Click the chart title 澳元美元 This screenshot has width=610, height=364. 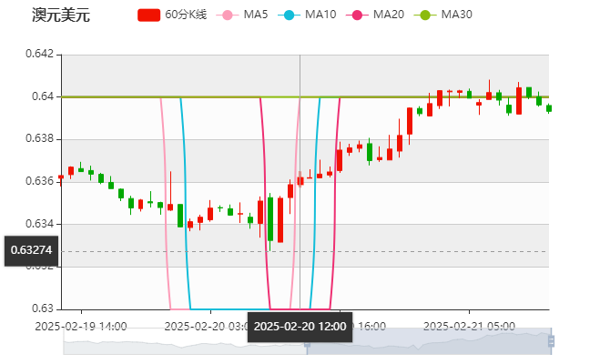[x=61, y=15]
